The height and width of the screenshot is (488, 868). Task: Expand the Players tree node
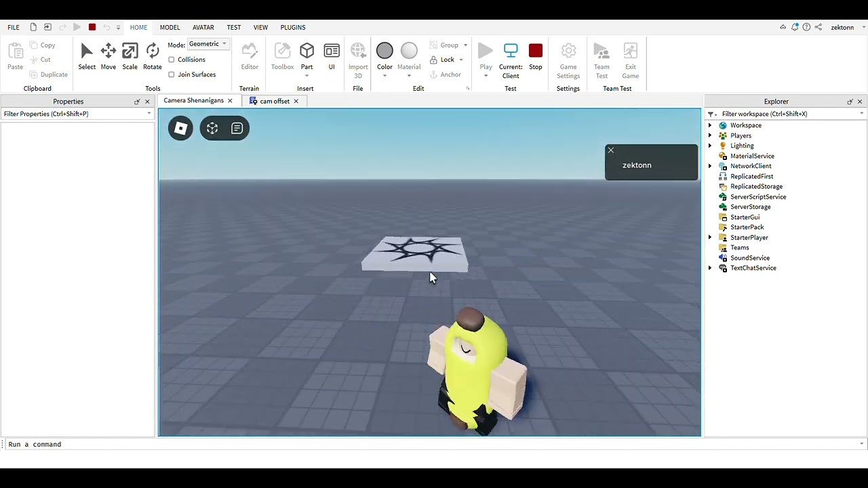pos(710,136)
